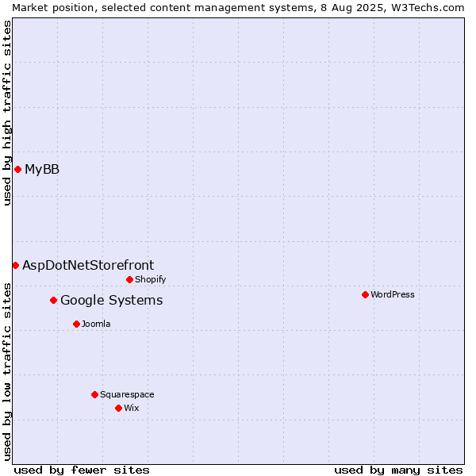Click the WordPress label text
Screen dimensions: 476x476
(x=393, y=294)
